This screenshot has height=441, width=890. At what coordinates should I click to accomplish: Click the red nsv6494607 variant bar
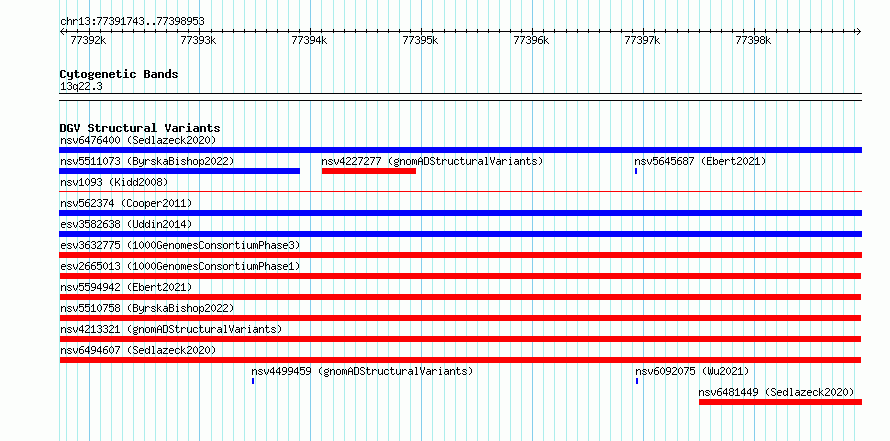tap(460, 360)
